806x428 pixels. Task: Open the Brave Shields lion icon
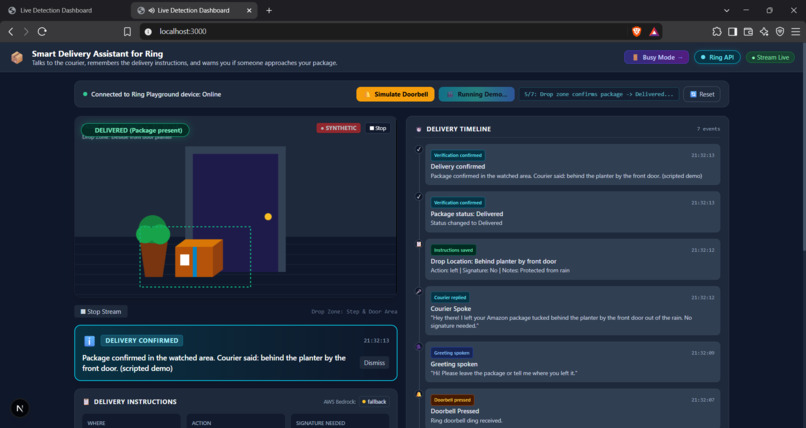[636, 32]
